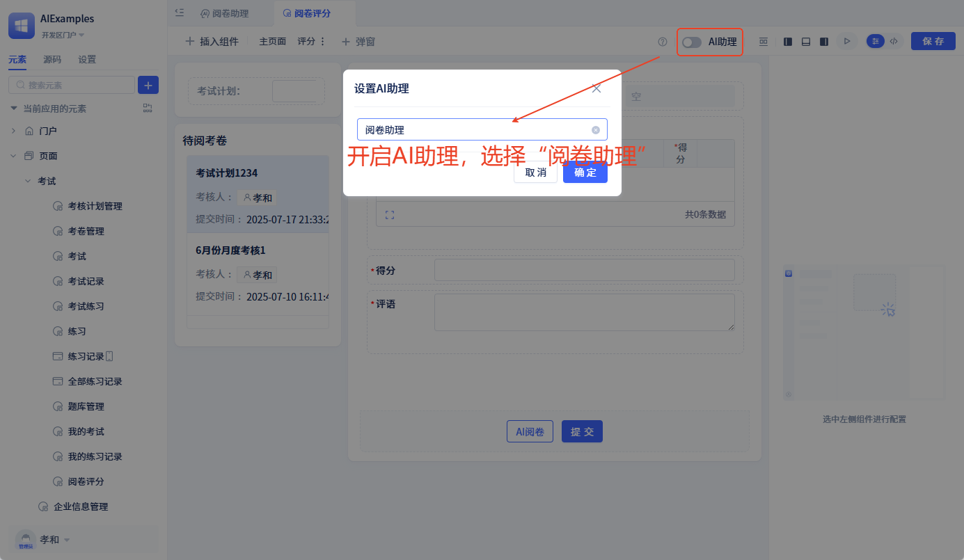
Task: Add a 弹窗 from the toolbar
Action: pyautogui.click(x=358, y=42)
